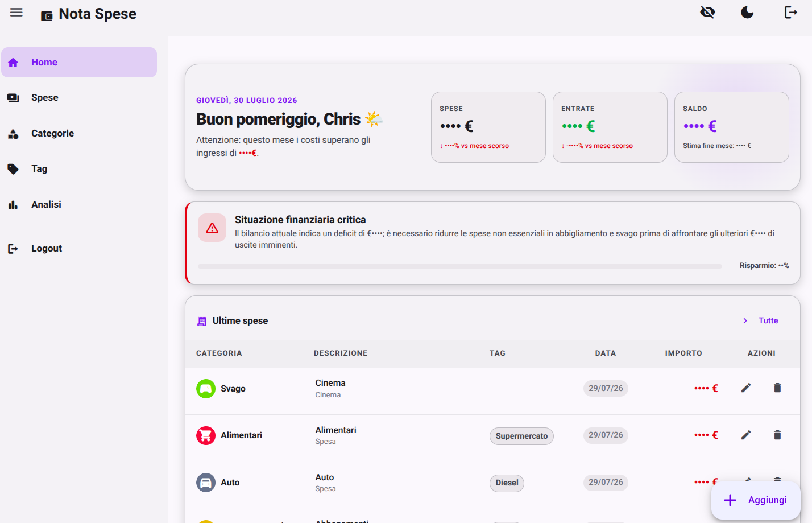This screenshot has width=812, height=523.
Task: Select Logout in the sidebar
Action: point(79,249)
